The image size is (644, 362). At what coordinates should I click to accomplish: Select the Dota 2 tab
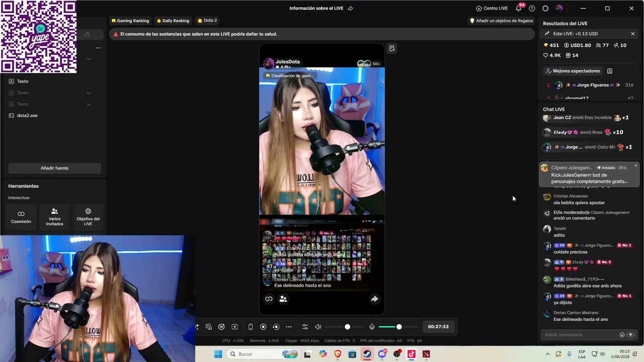[207, 21]
